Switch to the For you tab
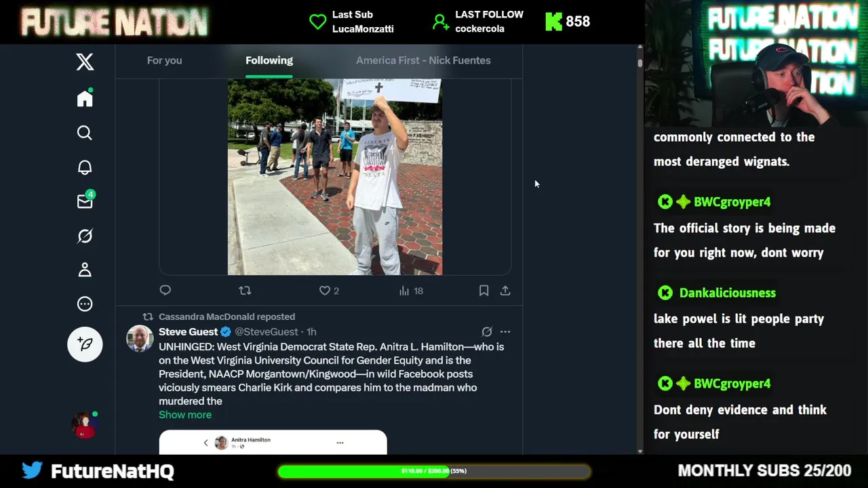 click(x=164, y=60)
